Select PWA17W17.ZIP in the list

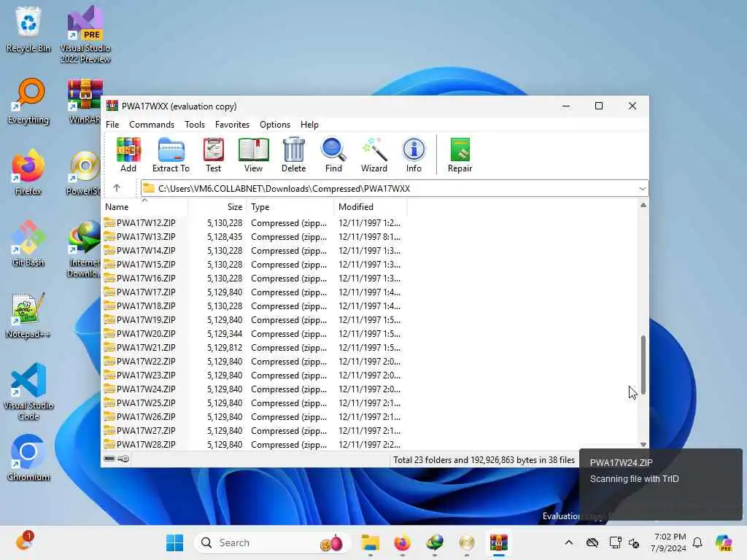coord(146,292)
